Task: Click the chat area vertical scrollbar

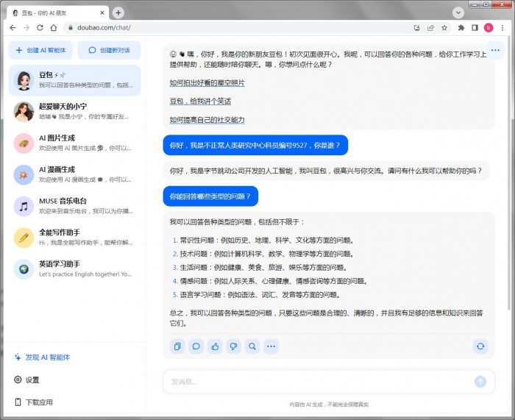Action: pos(509,174)
